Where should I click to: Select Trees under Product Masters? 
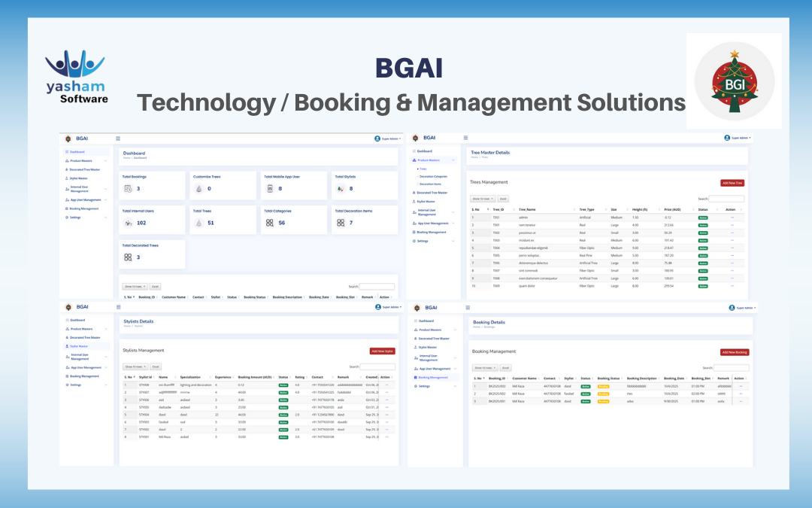click(x=422, y=169)
